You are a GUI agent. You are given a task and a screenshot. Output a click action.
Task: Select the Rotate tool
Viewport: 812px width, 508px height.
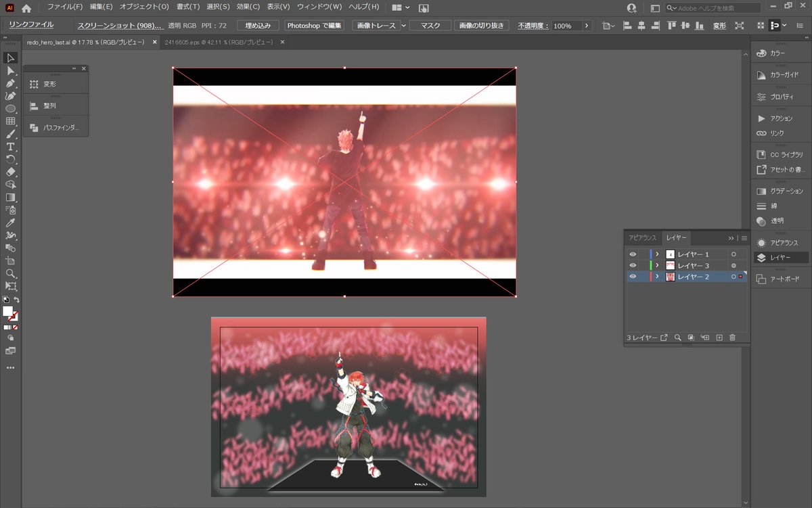pyautogui.click(x=11, y=160)
